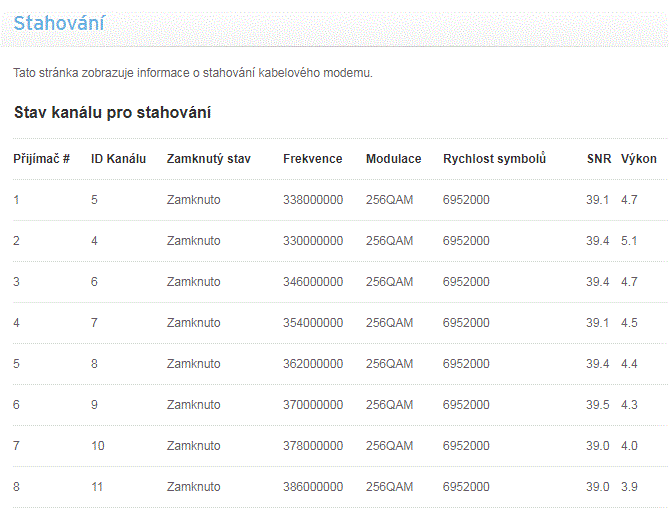Click frequency value 362000000

313,364
